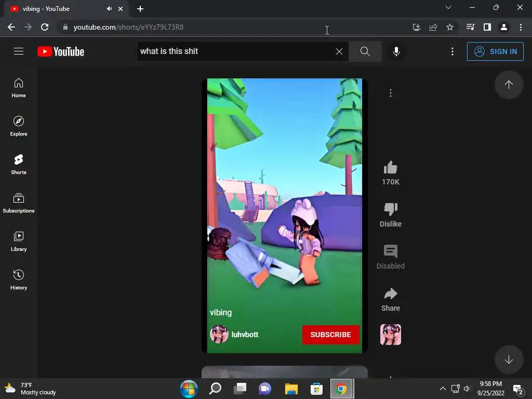
Task: Open media controls in Chrome toolbar
Action: point(470,27)
